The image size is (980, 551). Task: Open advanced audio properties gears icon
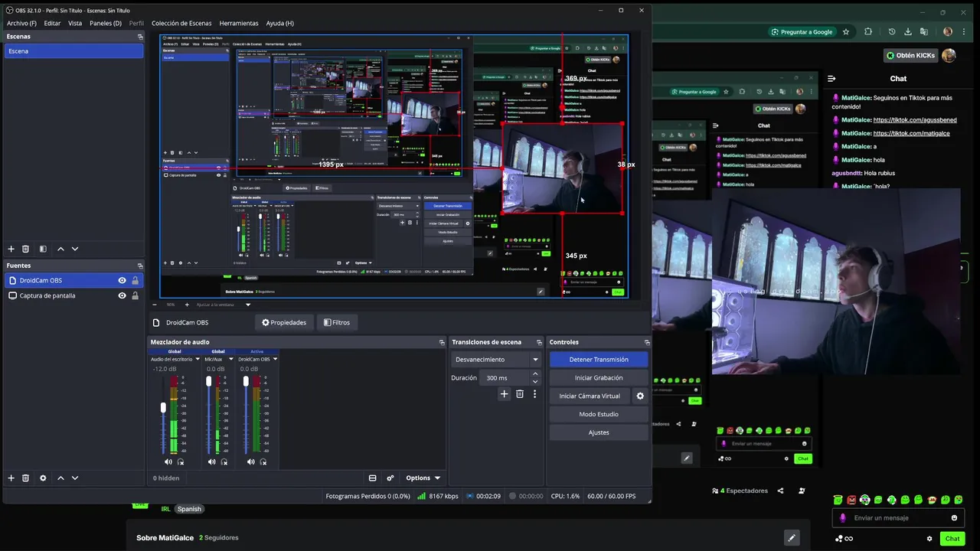pyautogui.click(x=390, y=478)
